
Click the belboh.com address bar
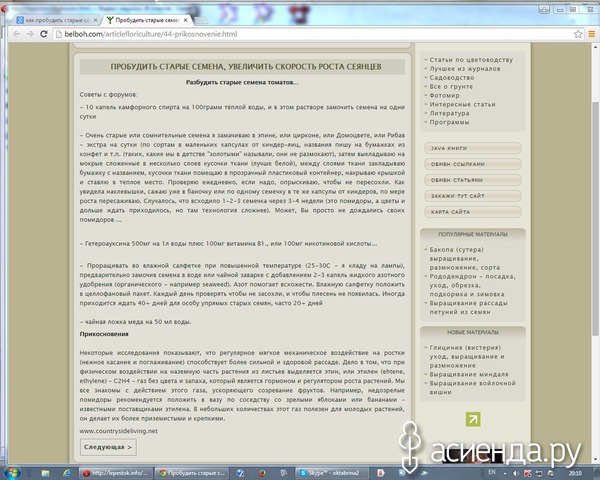coord(314,34)
